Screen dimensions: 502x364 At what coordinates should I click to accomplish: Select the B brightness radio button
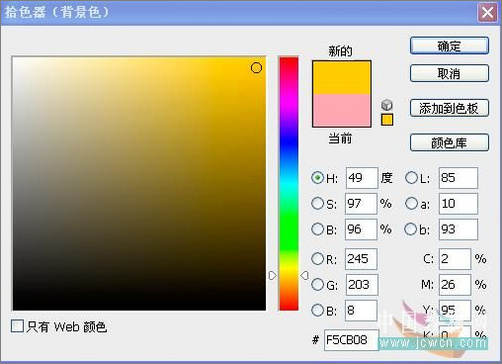click(x=317, y=229)
